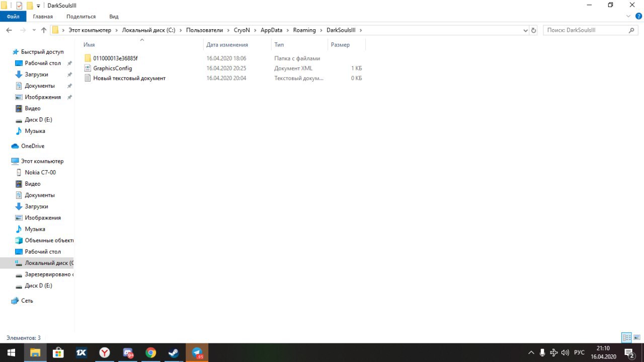Navigate to AppData in breadcrumb
Screen dimensions: 644x362
click(x=271, y=30)
